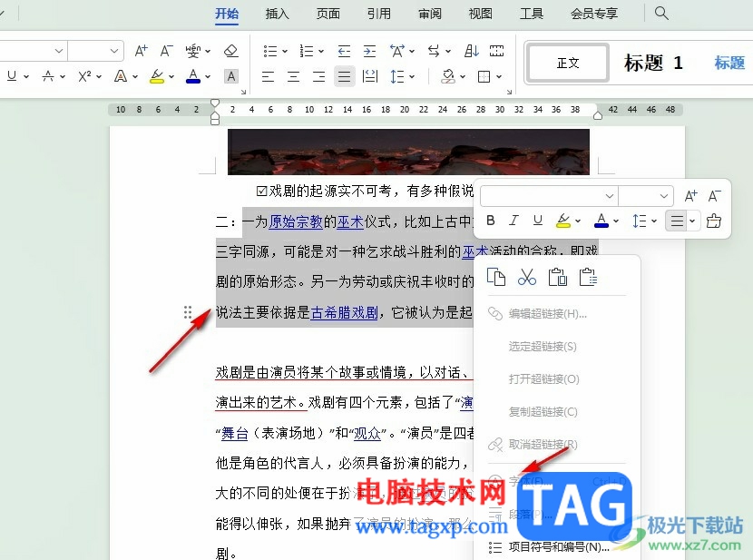Align text right in ribbon
The height and width of the screenshot is (560, 753).
318,76
